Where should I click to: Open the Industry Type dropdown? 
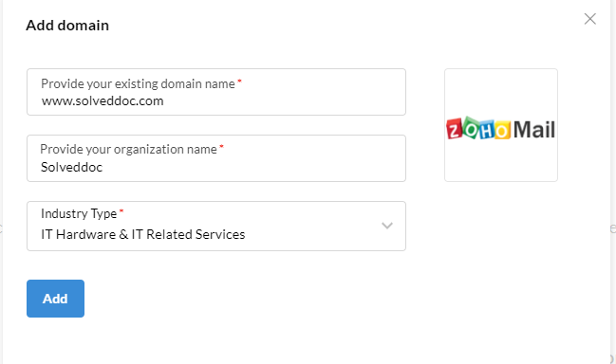pos(216,226)
